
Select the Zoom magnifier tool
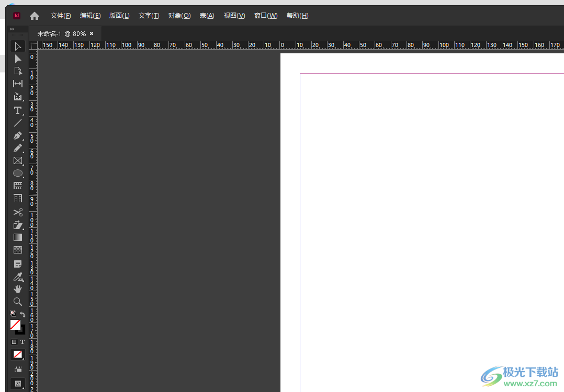[x=18, y=302]
